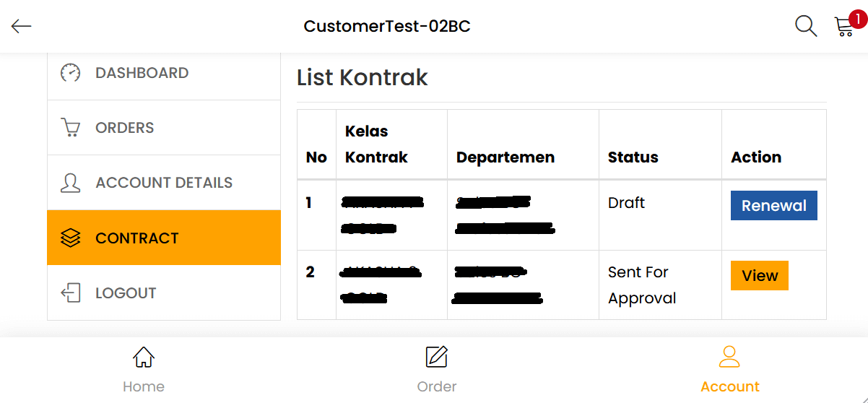Image resolution: width=868 pixels, height=403 pixels.
Task: Select ACCOUNT DETAILS menu entry
Action: tap(164, 183)
